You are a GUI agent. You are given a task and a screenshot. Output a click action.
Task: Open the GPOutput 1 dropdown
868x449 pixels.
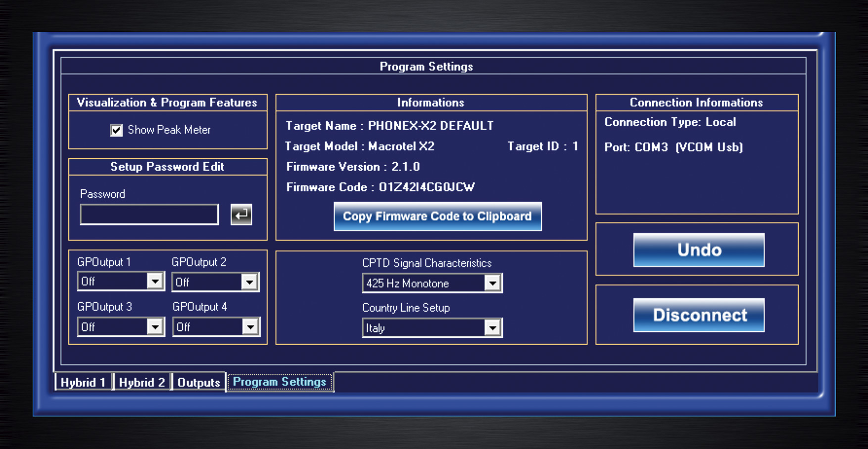[155, 281]
